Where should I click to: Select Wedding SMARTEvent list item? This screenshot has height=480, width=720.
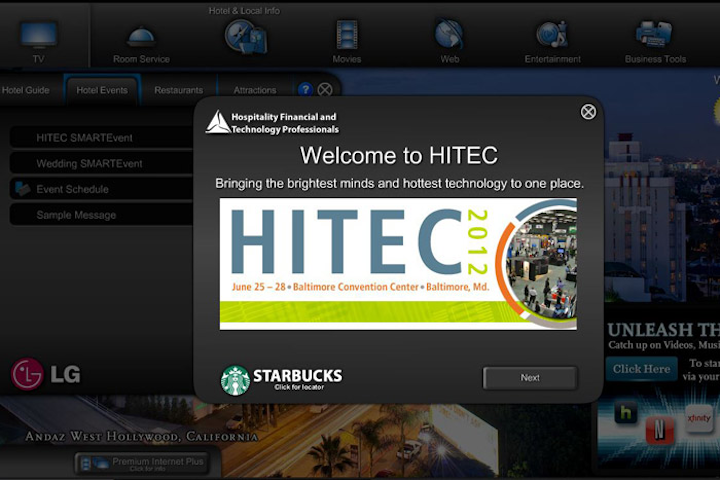102,164
